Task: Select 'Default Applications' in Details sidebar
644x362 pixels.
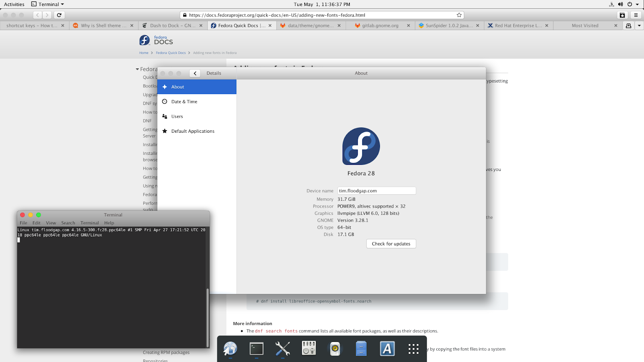Action: tap(197, 131)
